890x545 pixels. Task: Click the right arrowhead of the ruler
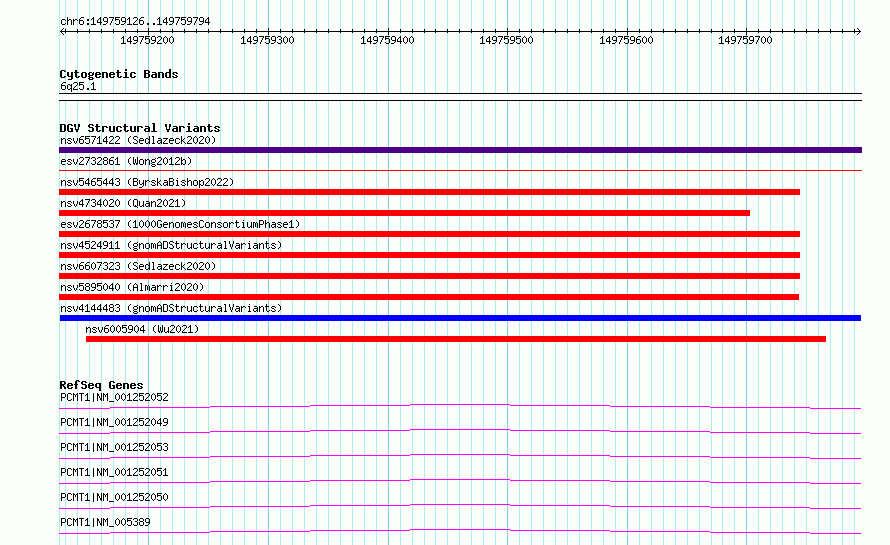858,32
